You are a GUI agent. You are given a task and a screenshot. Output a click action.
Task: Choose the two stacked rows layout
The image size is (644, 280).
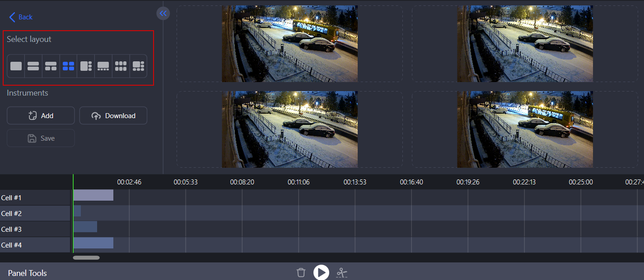click(x=33, y=66)
